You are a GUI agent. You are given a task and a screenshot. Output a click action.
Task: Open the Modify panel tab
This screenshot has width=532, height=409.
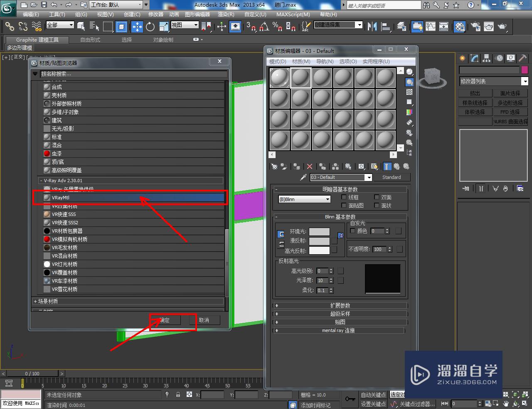475,58
